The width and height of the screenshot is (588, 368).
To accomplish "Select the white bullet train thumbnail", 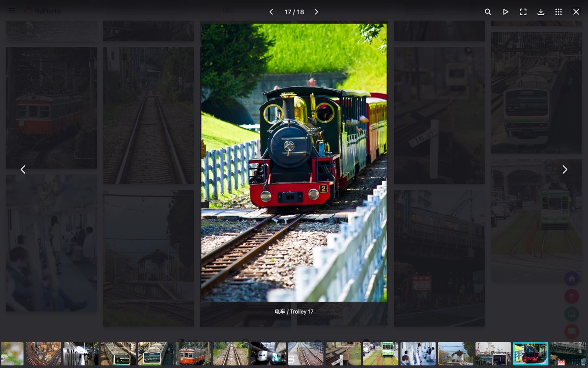I will coord(268,353).
